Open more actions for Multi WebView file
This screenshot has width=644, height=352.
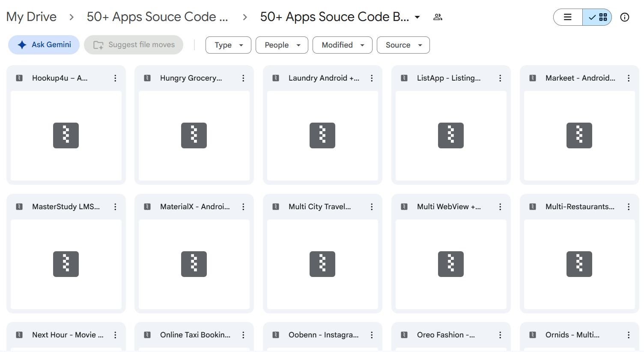pyautogui.click(x=500, y=207)
